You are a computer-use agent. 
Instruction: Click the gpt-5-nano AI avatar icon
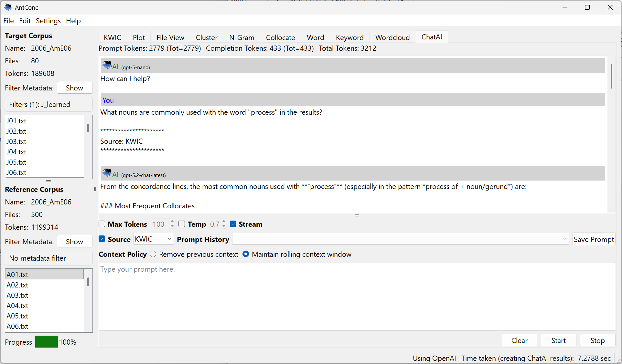107,65
